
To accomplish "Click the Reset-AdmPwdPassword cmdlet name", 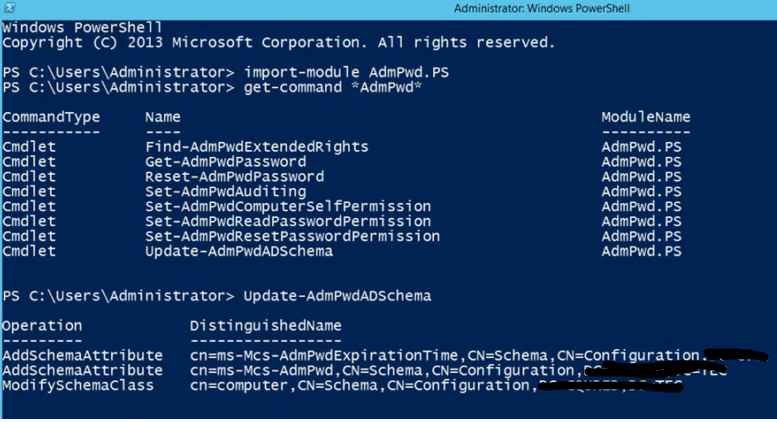I will (234, 177).
